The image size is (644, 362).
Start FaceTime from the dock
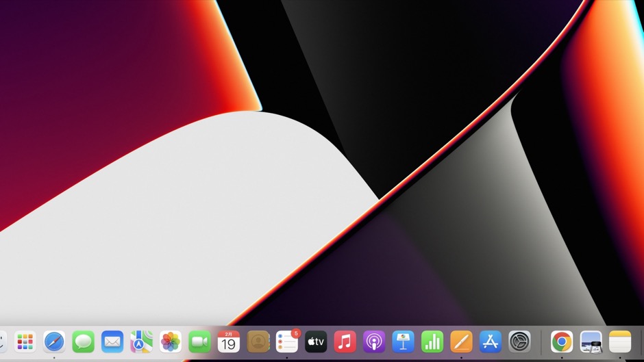click(x=199, y=341)
